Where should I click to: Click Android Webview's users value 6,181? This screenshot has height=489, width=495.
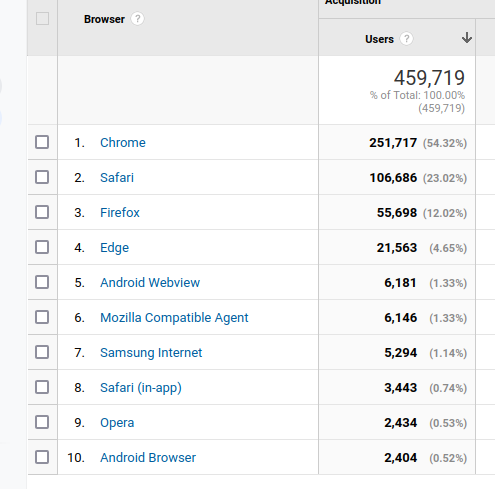point(400,283)
